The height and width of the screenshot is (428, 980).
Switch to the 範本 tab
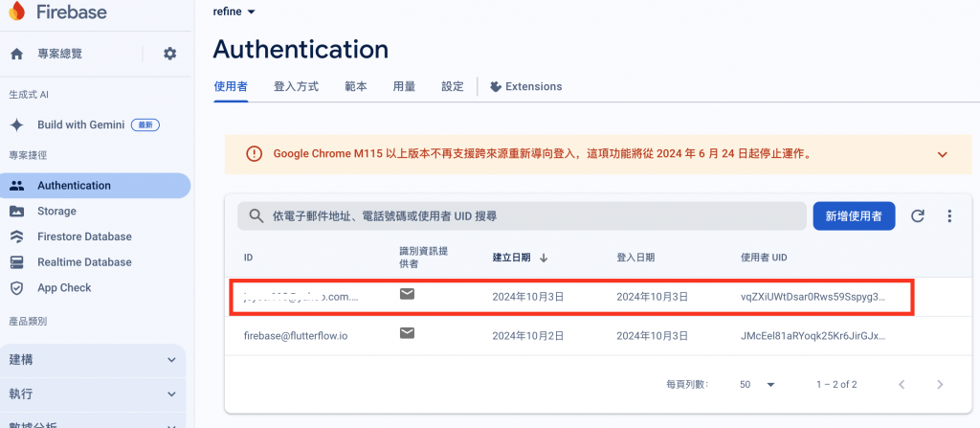(356, 87)
